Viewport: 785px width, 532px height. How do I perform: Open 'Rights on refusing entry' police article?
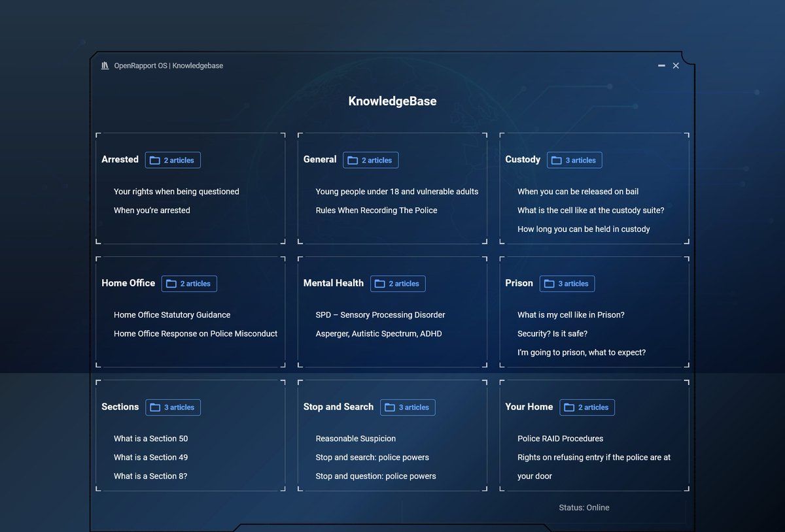[594, 467]
